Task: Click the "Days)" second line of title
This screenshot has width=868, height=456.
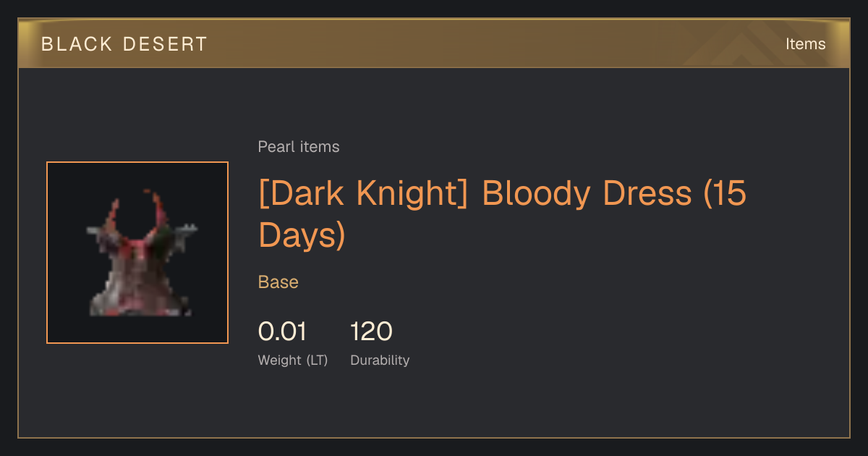Action: (302, 235)
